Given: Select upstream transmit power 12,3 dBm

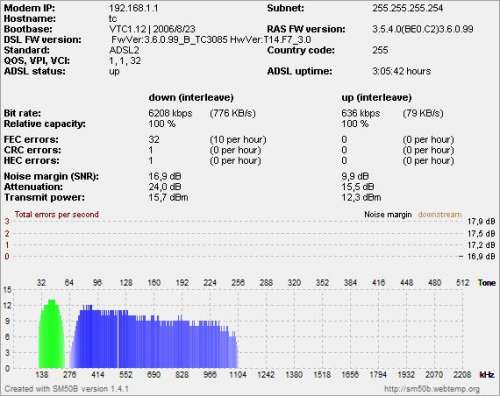Looking at the screenshot, I should coord(361,198).
